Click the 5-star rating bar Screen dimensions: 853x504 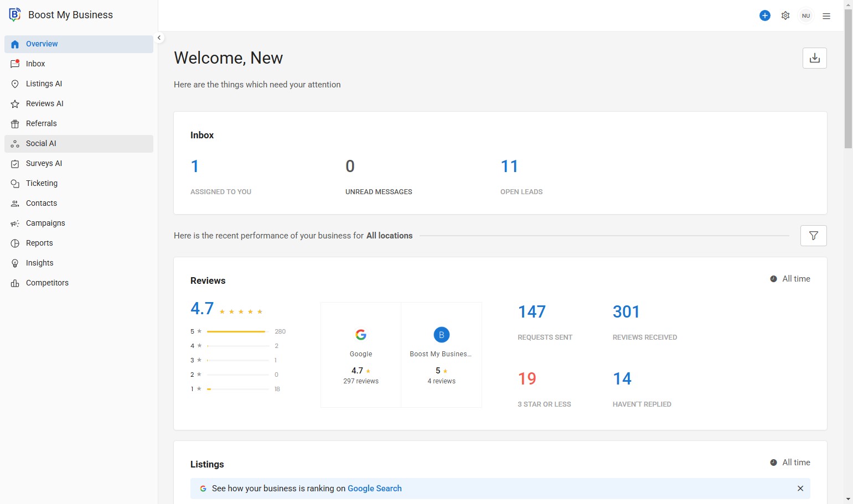pos(237,331)
